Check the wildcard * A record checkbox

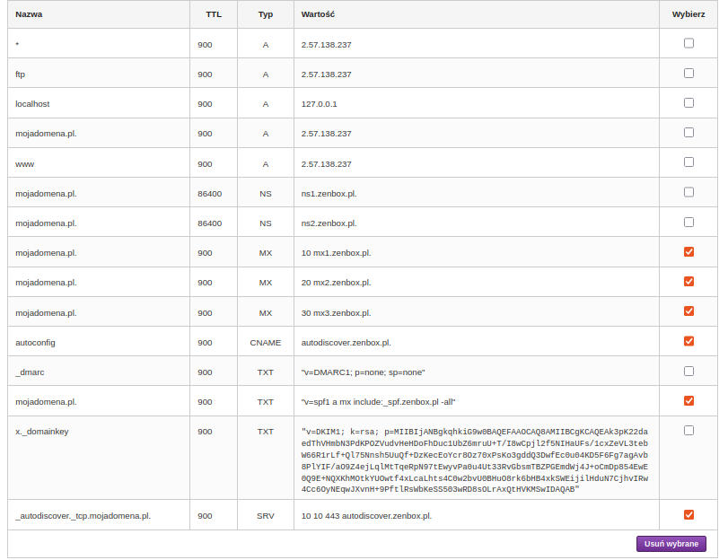689,43
